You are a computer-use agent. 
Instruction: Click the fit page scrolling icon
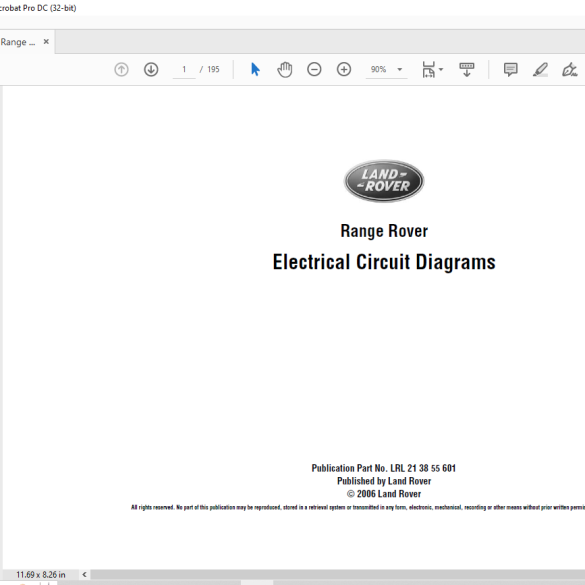[x=429, y=69]
